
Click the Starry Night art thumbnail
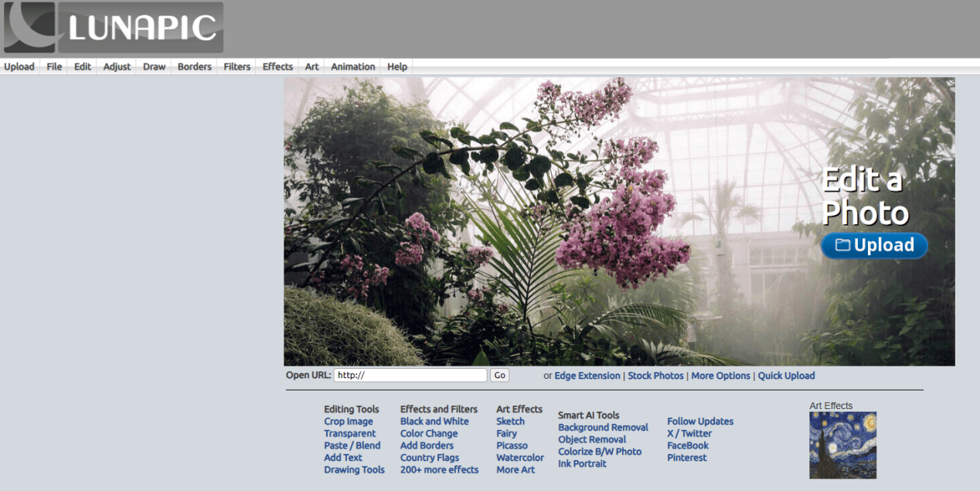pos(842,445)
